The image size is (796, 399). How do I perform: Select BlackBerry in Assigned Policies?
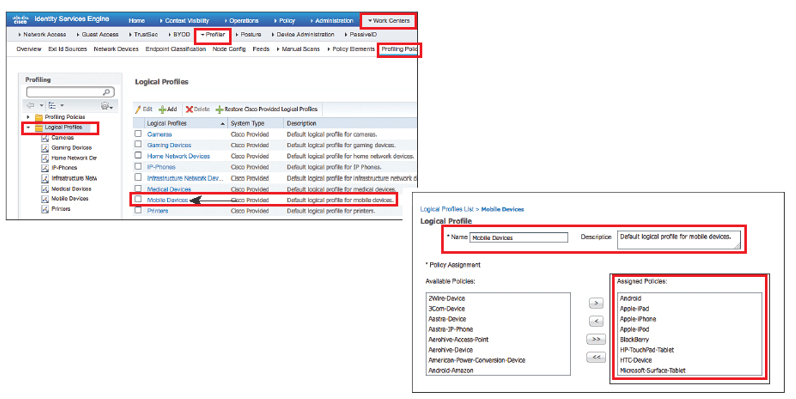634,340
